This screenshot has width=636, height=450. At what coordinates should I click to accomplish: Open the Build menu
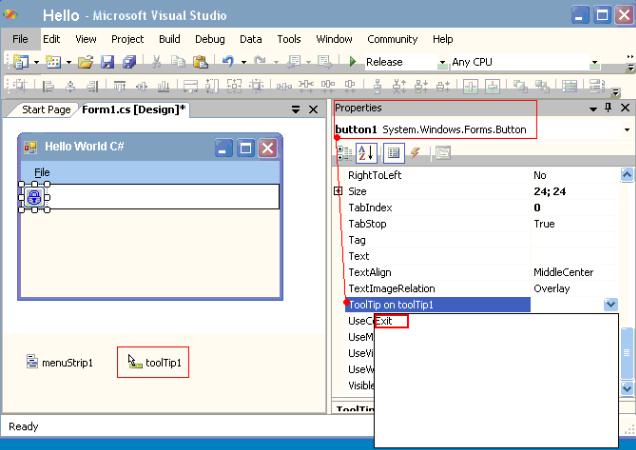point(170,39)
